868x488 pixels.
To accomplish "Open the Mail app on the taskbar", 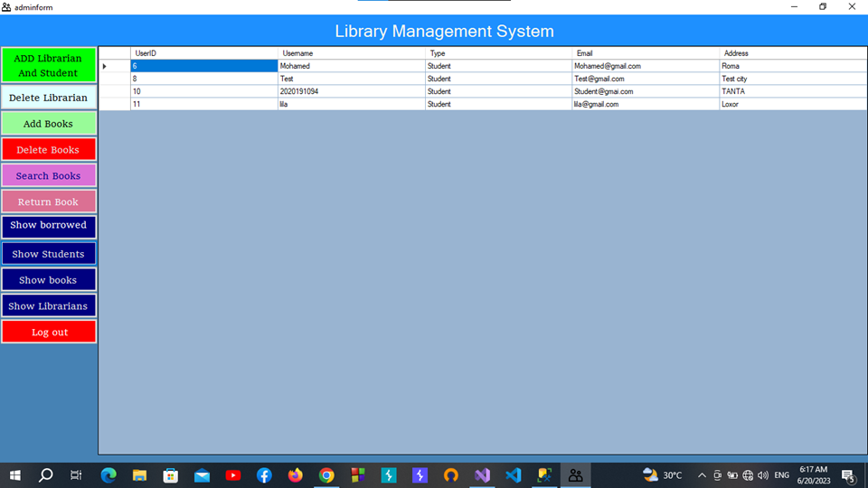I will click(202, 475).
